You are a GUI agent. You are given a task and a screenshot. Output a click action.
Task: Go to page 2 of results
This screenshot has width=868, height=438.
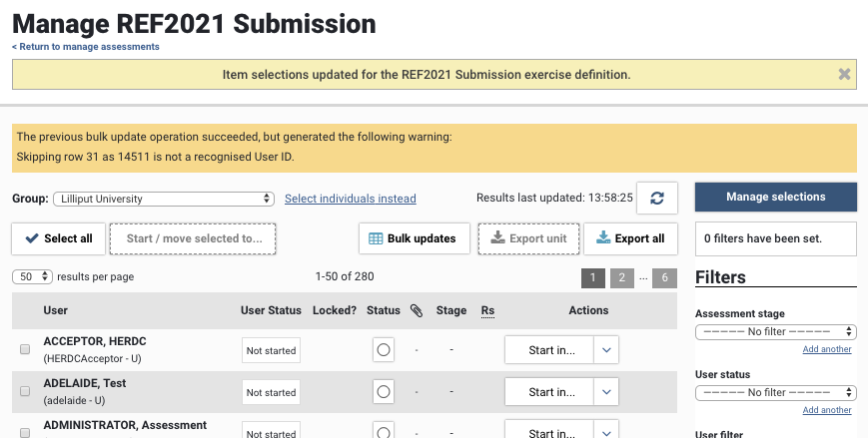click(620, 278)
